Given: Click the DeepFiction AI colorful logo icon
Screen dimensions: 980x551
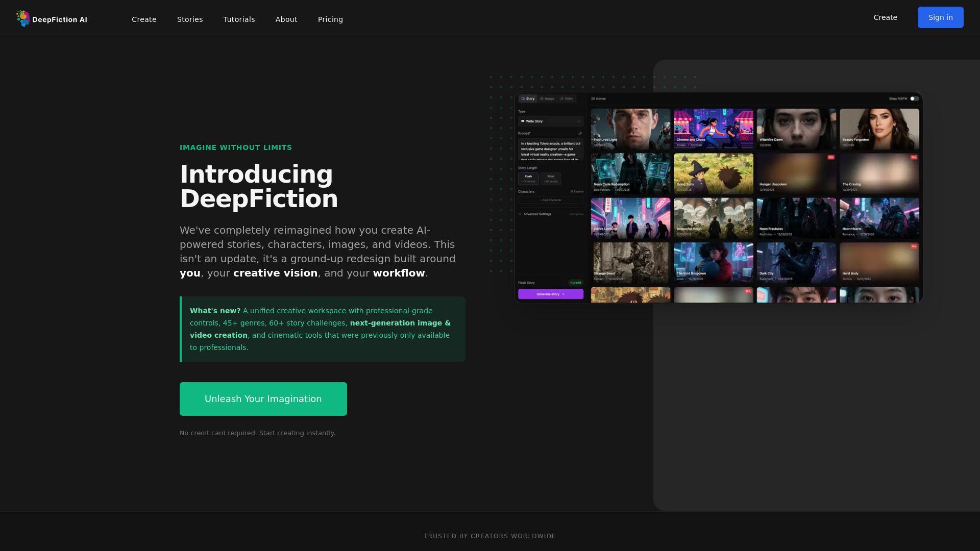Looking at the screenshot, I should [23, 18].
